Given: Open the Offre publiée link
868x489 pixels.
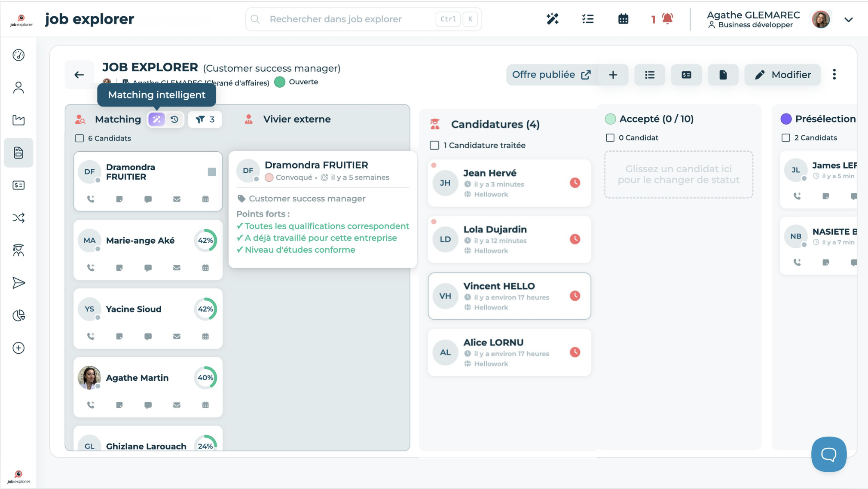Looking at the screenshot, I should click(x=551, y=75).
